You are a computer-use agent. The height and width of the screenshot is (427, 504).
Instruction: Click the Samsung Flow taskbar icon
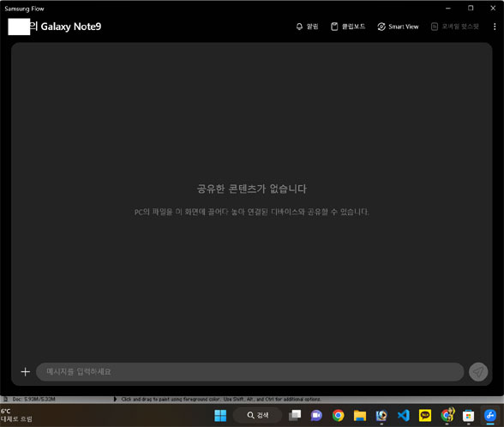coord(490,415)
